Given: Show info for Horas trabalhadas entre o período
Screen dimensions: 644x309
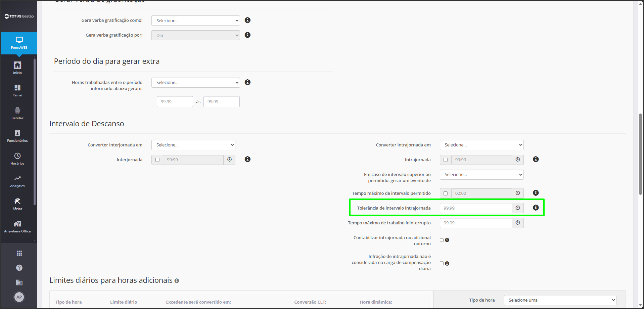Looking at the screenshot, I should 247,82.
